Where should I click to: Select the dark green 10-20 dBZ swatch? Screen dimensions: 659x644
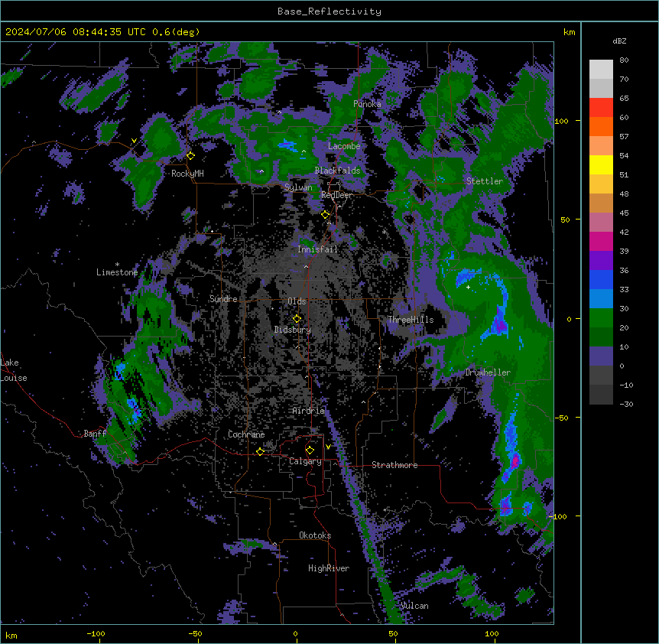(x=601, y=337)
